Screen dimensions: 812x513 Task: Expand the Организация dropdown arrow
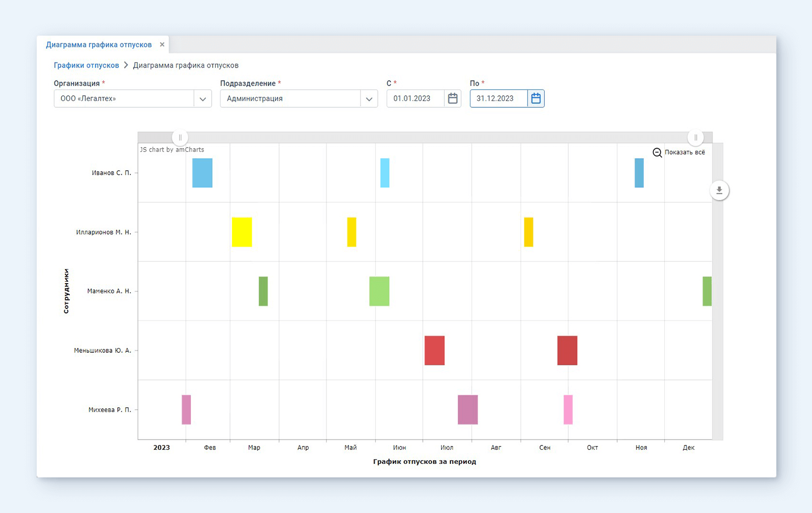click(203, 98)
